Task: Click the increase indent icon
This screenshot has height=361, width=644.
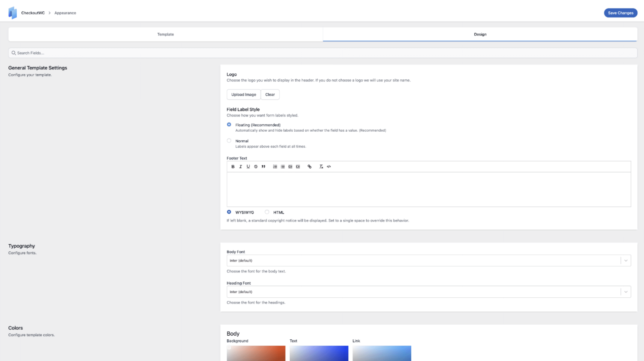Action: pos(298,167)
